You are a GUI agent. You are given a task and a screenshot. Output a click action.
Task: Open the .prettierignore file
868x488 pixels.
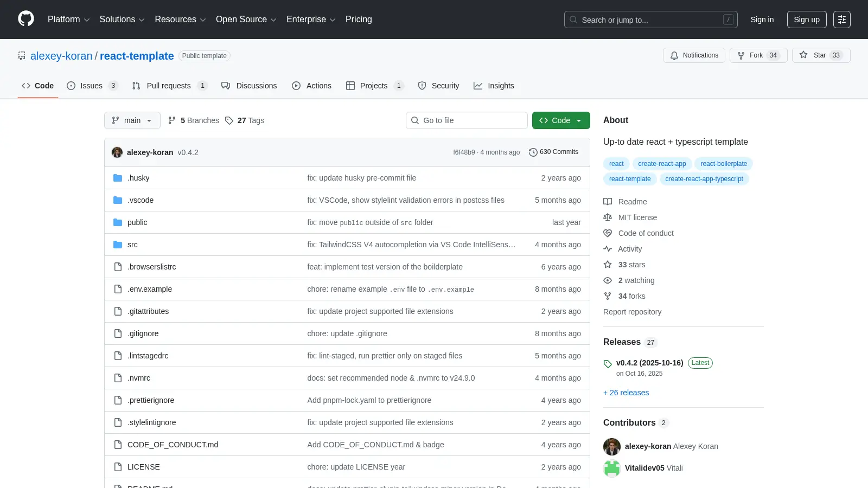(151, 400)
